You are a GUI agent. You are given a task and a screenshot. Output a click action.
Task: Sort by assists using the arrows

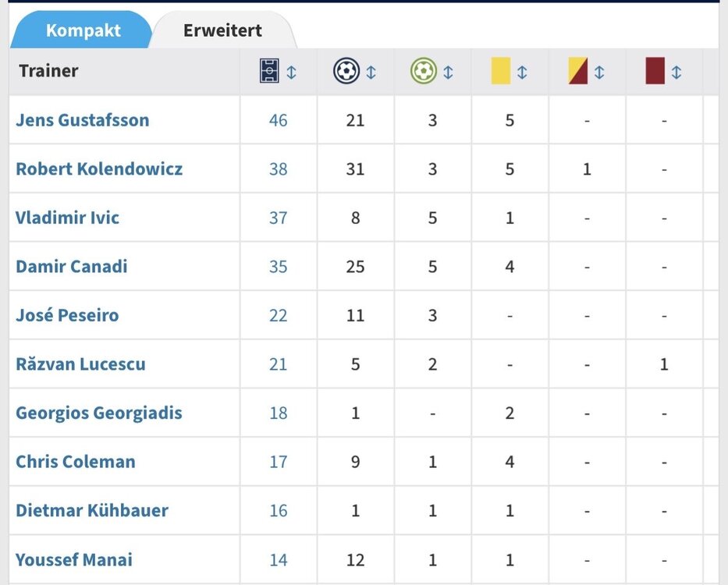[448, 73]
